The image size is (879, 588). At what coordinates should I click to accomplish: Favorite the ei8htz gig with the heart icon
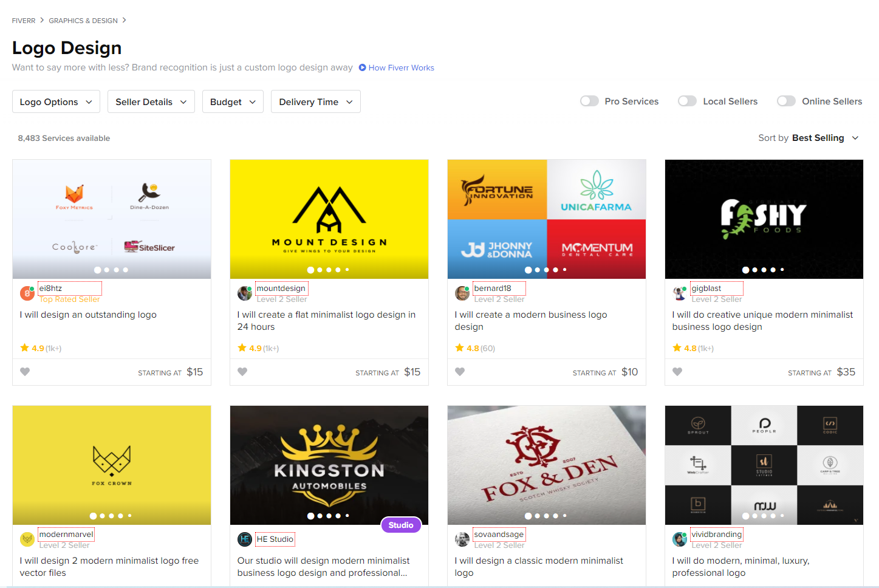25,372
